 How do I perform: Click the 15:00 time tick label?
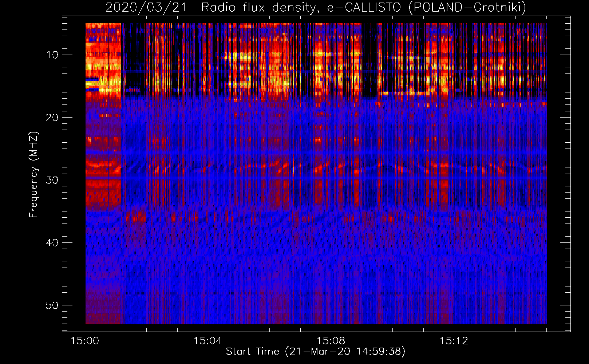pyautogui.click(x=85, y=341)
